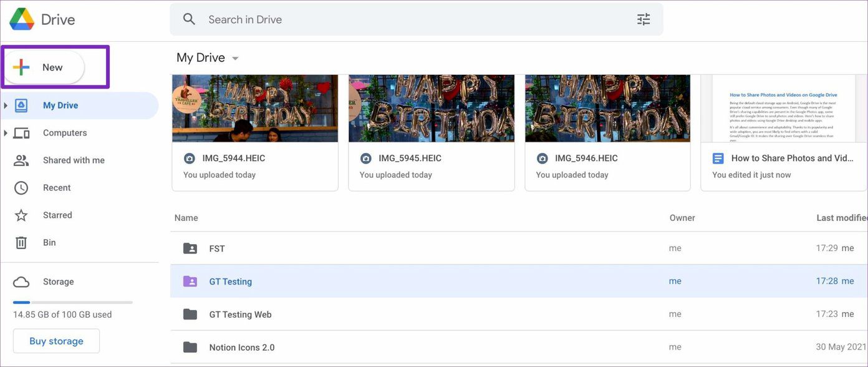Click the GT Testing purple folder icon
Viewport: 868px width, 367px height.
click(190, 281)
